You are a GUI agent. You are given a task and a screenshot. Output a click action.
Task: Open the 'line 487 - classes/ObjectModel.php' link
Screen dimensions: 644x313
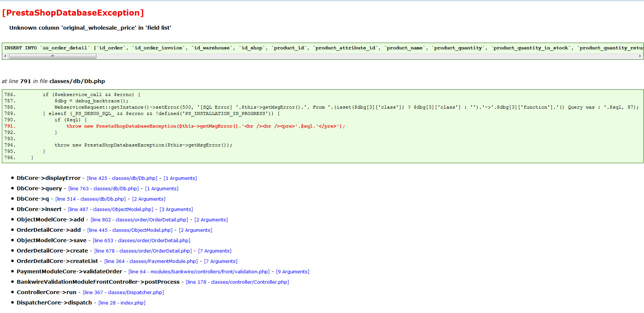click(111, 210)
